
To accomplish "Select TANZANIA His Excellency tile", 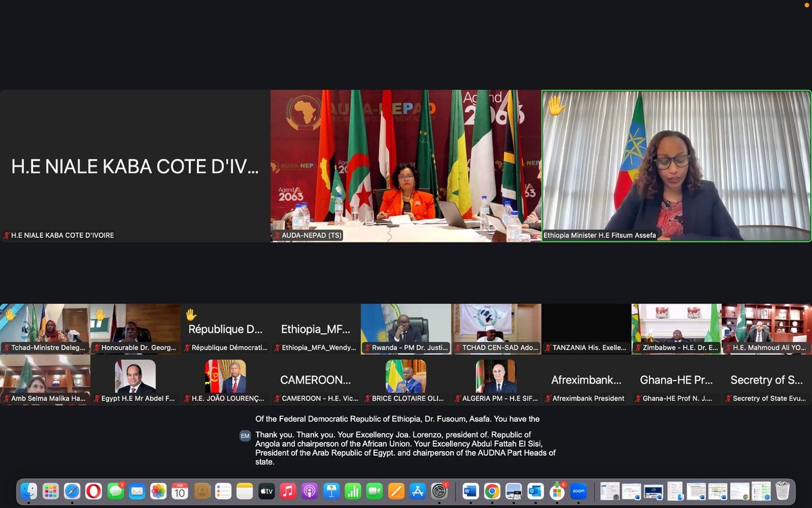I will tap(587, 329).
